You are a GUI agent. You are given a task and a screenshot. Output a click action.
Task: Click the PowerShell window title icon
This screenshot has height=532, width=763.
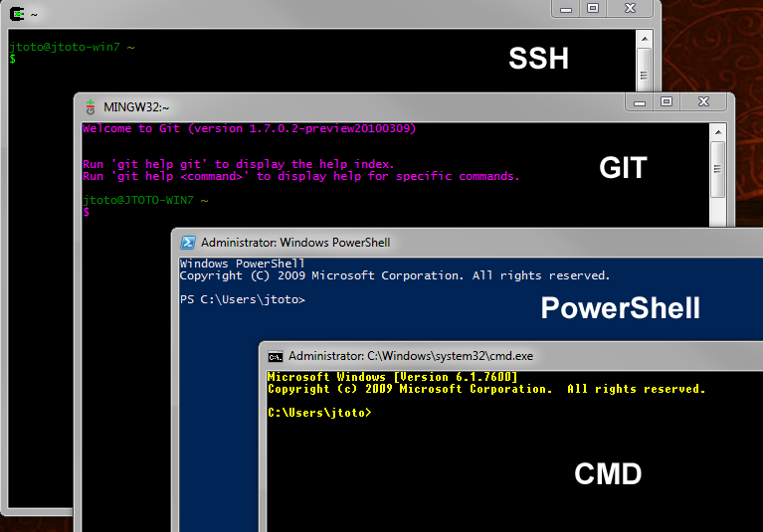[x=188, y=243]
